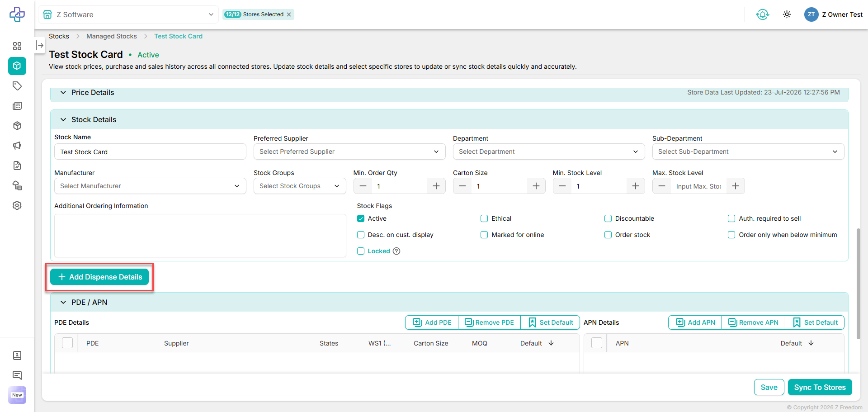Open the contact card icon in sidebar
868x412 pixels.
(x=17, y=355)
